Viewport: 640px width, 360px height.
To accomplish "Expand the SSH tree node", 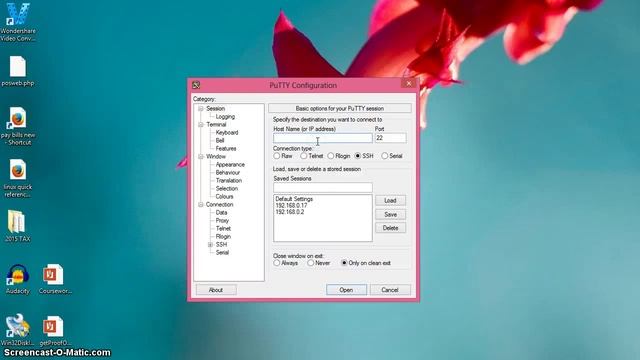I will click(210, 244).
